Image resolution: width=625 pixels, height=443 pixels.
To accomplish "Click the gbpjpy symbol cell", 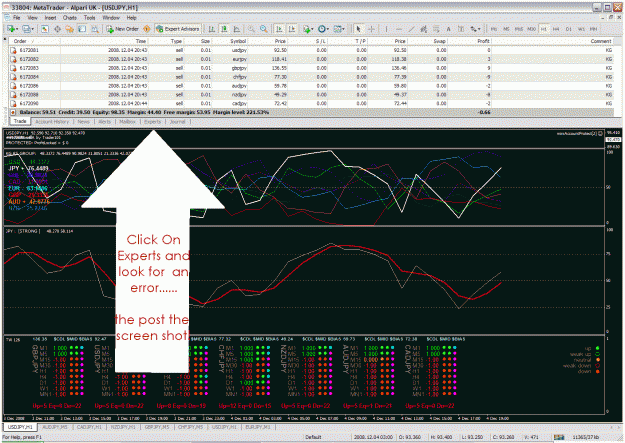I will pos(239,68).
